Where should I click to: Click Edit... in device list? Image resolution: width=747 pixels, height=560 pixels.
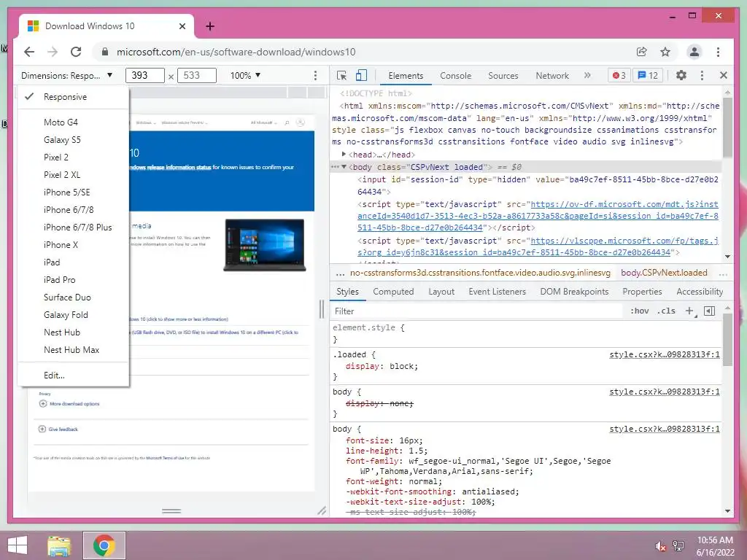pos(74,376)
